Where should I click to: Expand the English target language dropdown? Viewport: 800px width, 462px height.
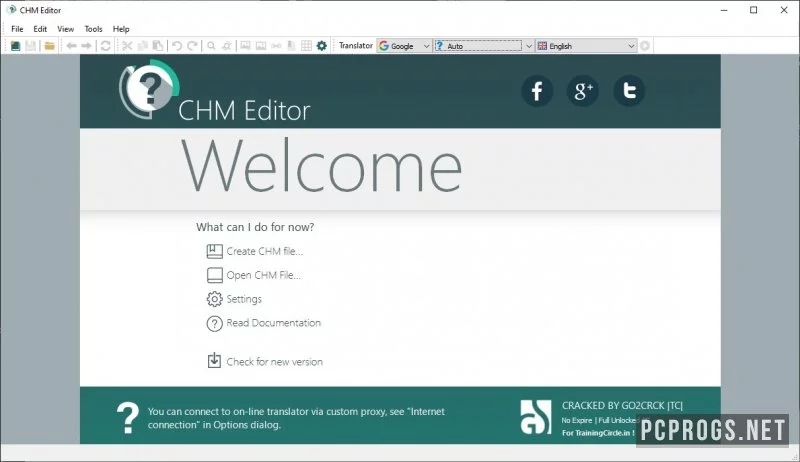631,46
